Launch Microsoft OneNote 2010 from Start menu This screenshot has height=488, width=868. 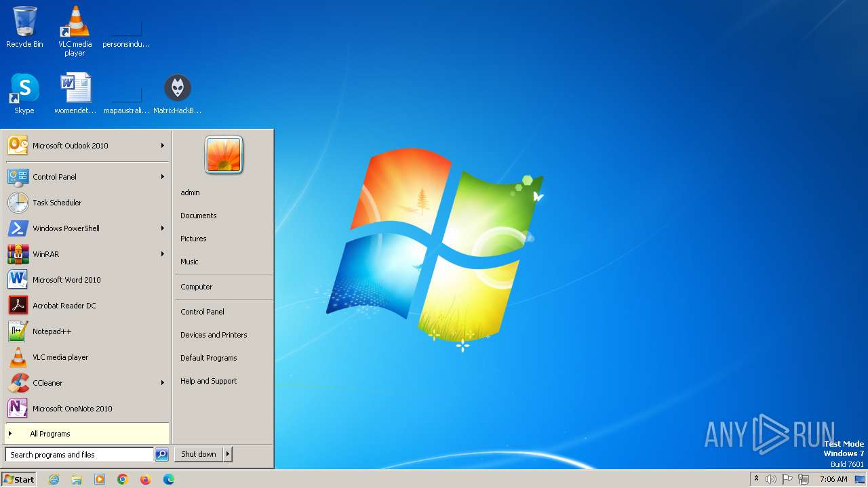(x=87, y=409)
